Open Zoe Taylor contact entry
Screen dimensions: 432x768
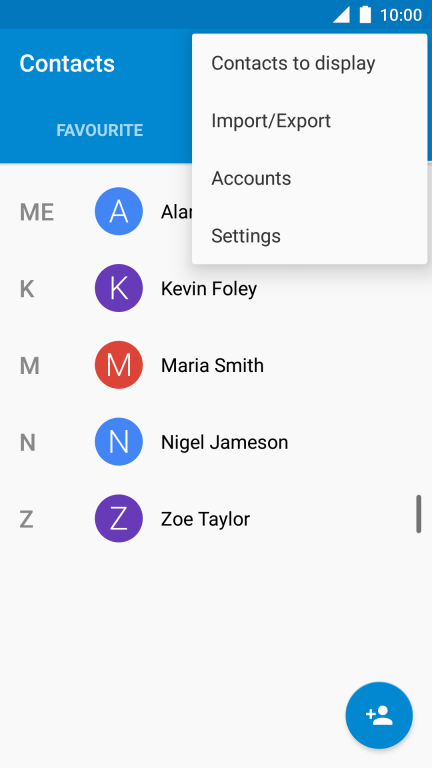[x=216, y=519]
